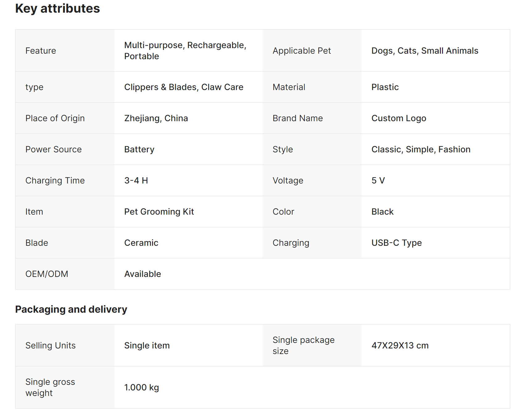Viewport: 517px width, 420px height.
Task: Click the Clippers & Blades, Claw Care value
Action: (x=184, y=87)
